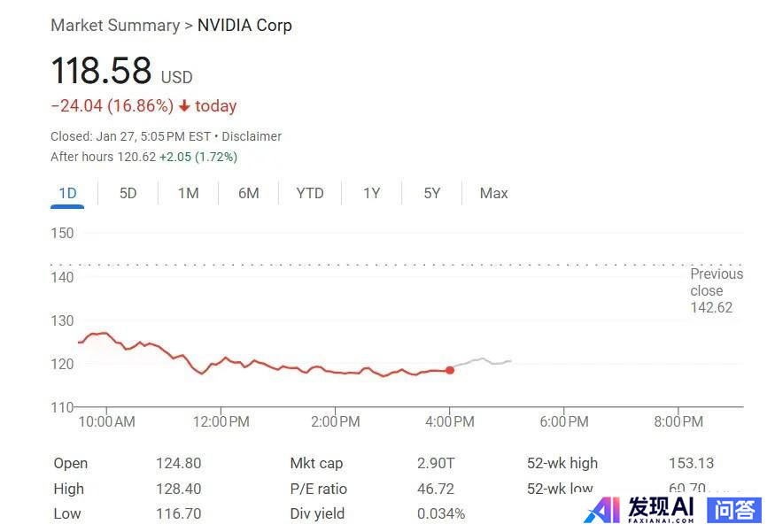View the 5Y price history
Viewport: 775px width, 532px height.
(x=432, y=193)
